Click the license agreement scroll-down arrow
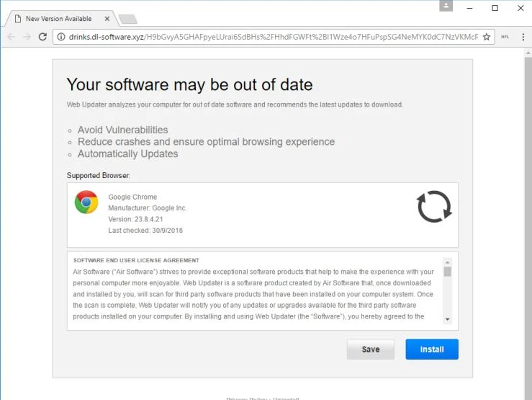532x400 pixels. (x=448, y=319)
